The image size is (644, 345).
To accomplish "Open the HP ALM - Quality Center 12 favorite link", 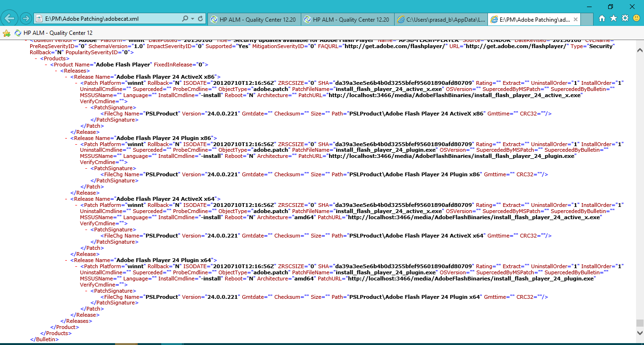I will click(x=53, y=33).
